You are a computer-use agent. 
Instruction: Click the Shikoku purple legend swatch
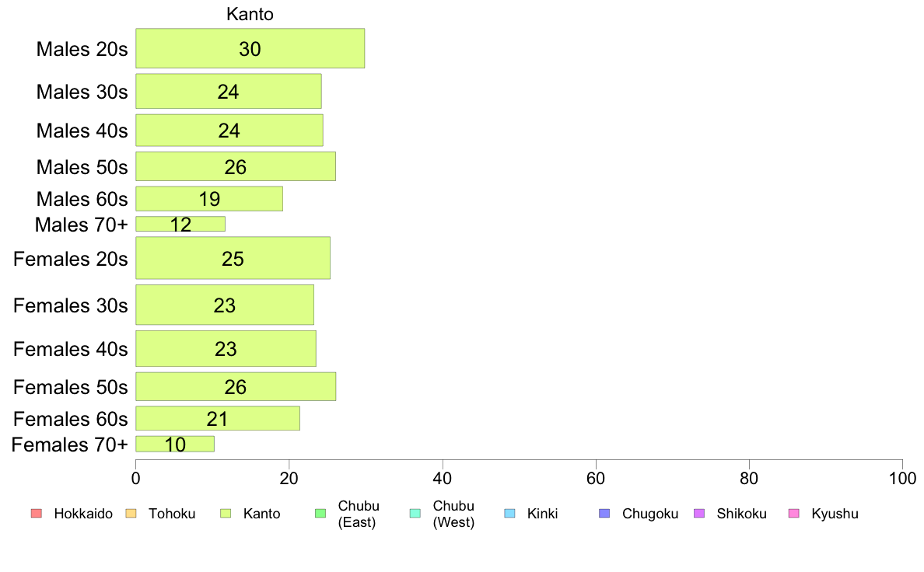coord(699,514)
